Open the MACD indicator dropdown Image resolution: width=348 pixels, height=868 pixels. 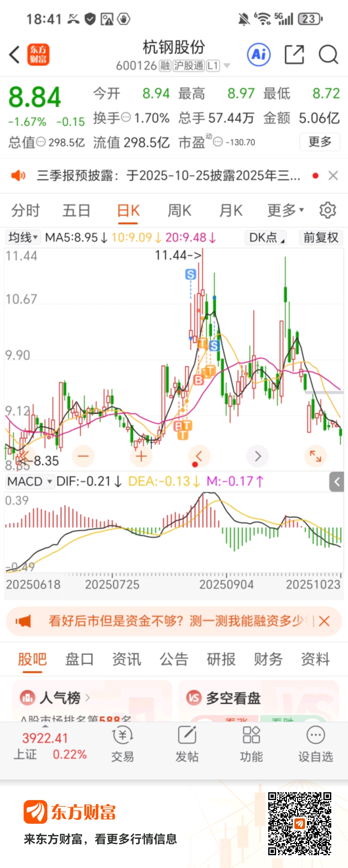point(30,482)
